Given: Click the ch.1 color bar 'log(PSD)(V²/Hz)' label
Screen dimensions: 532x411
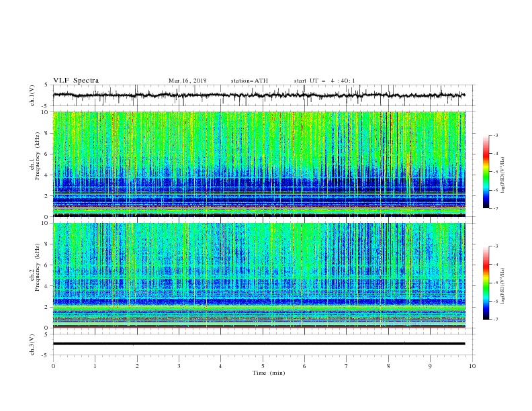Looking at the screenshot, I should click(502, 175).
